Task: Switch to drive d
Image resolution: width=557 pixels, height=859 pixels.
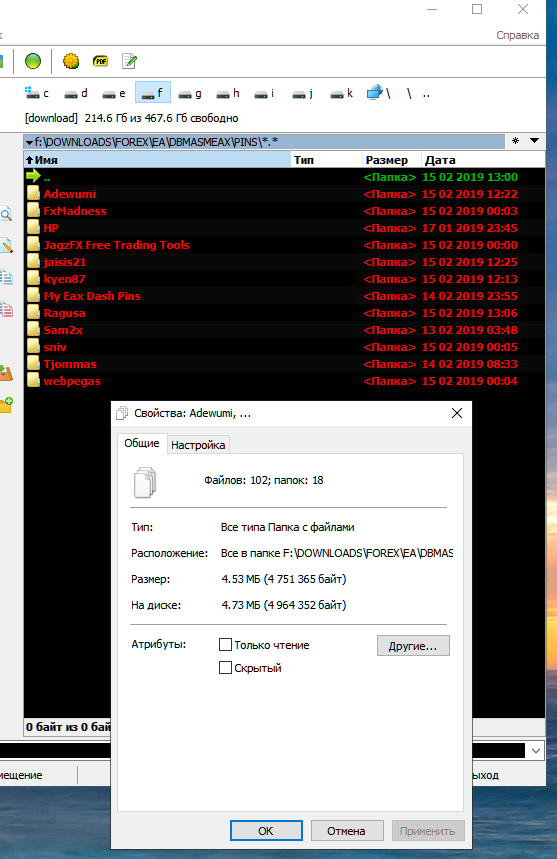Action: 76,93
